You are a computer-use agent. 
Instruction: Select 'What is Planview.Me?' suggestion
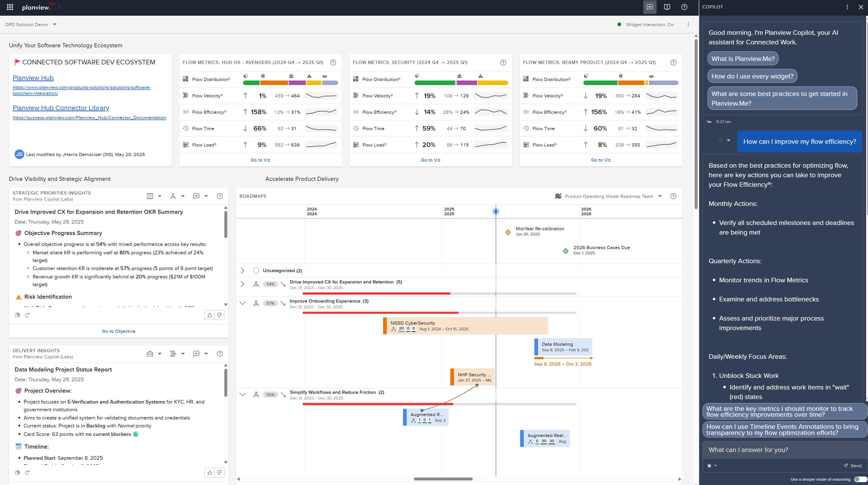pos(743,59)
